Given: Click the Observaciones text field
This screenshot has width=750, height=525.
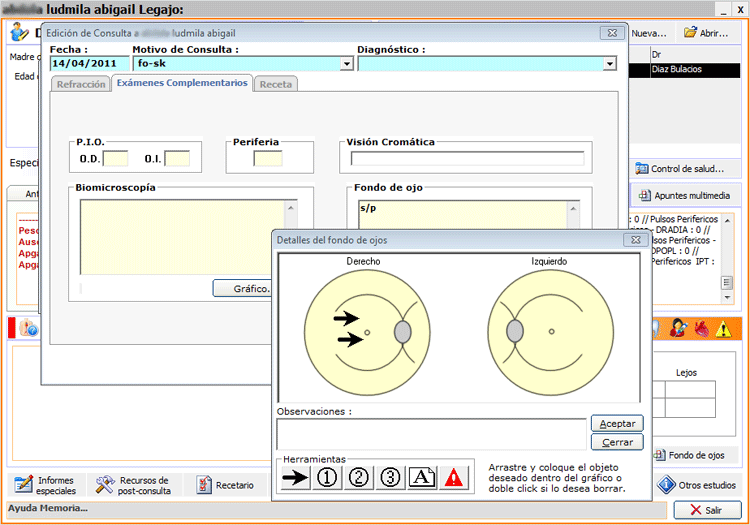Looking at the screenshot, I should click(x=431, y=433).
